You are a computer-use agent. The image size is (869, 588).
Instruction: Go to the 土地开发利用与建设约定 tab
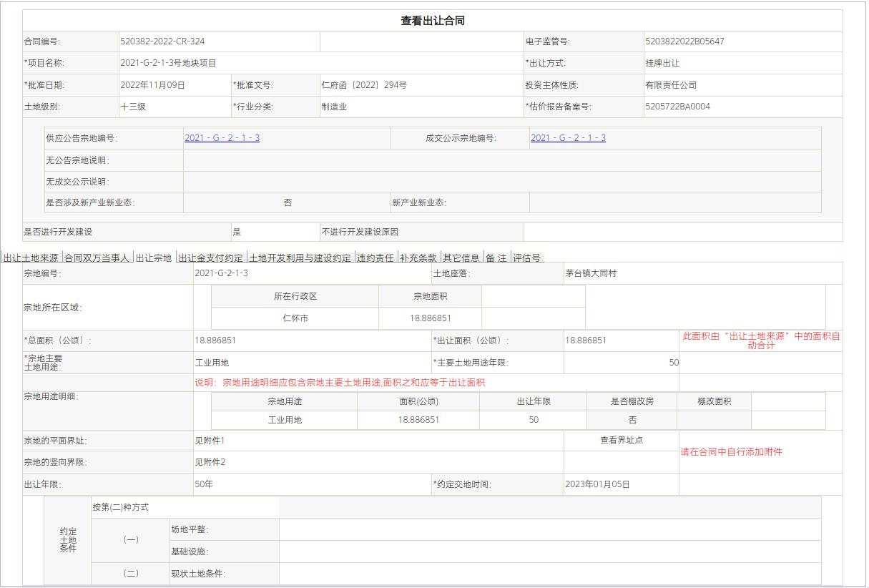click(300, 258)
